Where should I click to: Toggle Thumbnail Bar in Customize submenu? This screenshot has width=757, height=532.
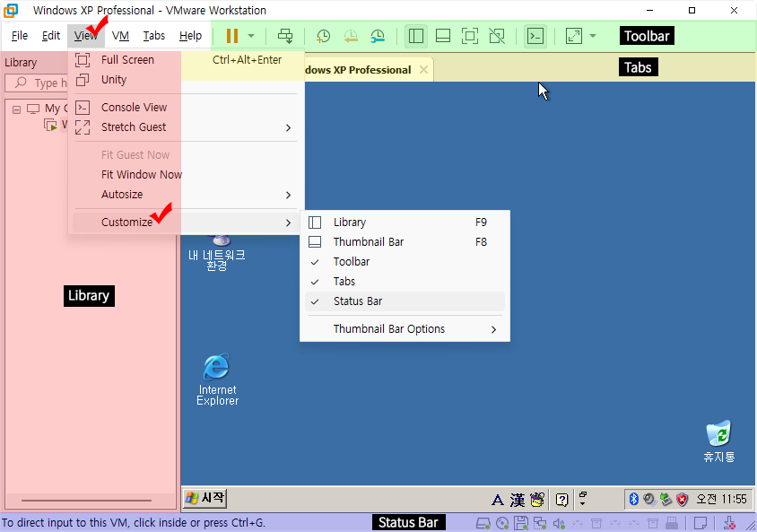(x=405, y=242)
